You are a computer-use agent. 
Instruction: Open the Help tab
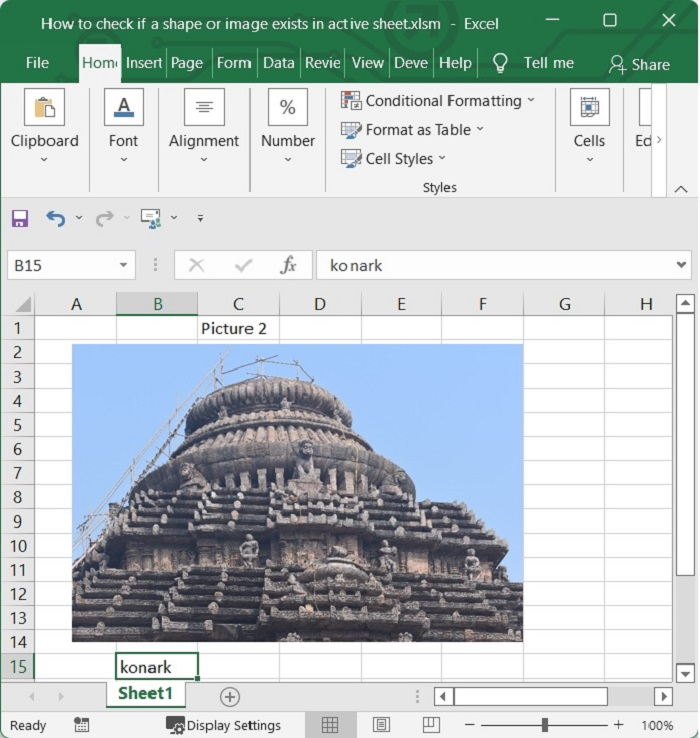455,63
